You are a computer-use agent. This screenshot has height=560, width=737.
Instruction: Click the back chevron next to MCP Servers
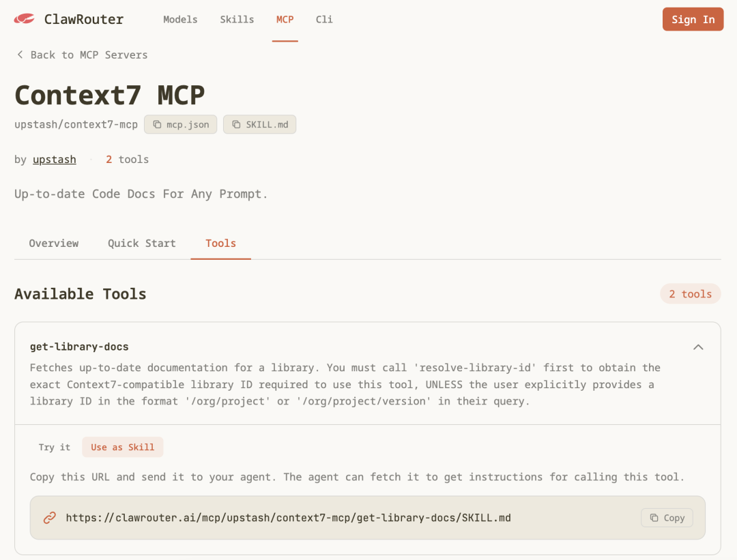20,55
